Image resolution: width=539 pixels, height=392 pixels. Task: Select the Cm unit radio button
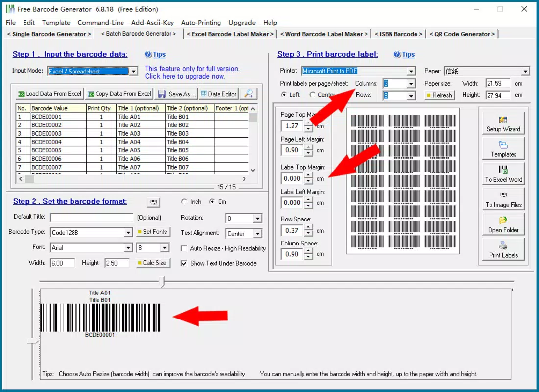(x=212, y=202)
